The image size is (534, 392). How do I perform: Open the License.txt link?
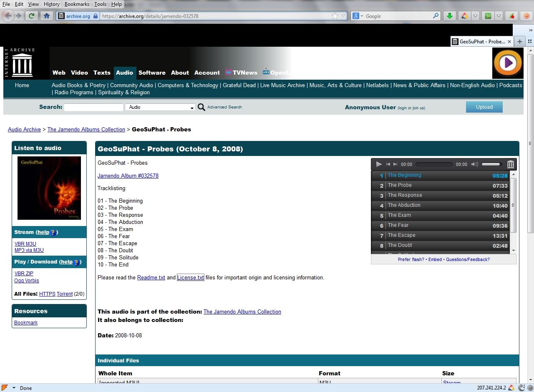(191, 278)
